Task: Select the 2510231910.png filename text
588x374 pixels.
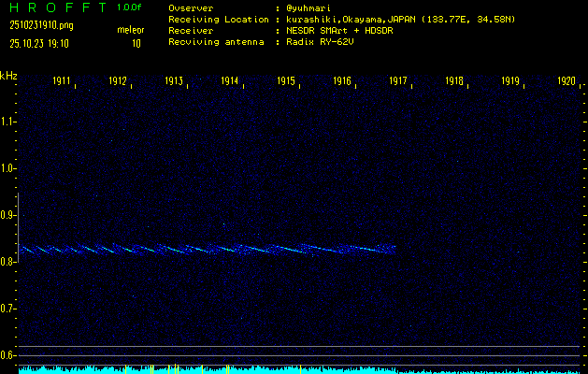Action: [x=40, y=25]
